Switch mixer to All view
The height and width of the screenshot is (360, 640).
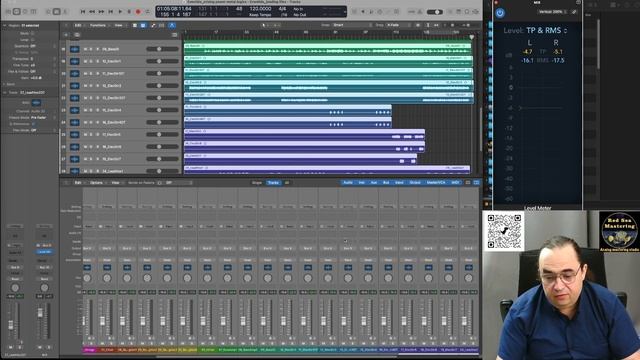coord(287,183)
